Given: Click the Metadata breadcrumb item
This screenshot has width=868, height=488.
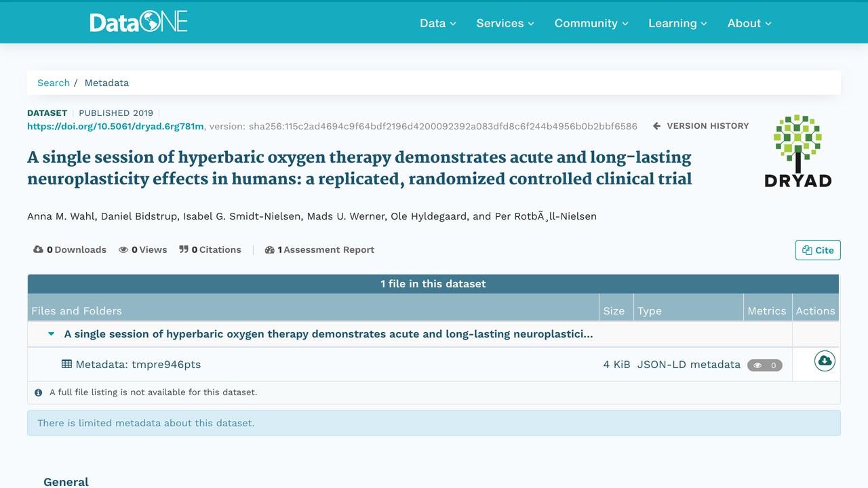Looking at the screenshot, I should click(106, 83).
